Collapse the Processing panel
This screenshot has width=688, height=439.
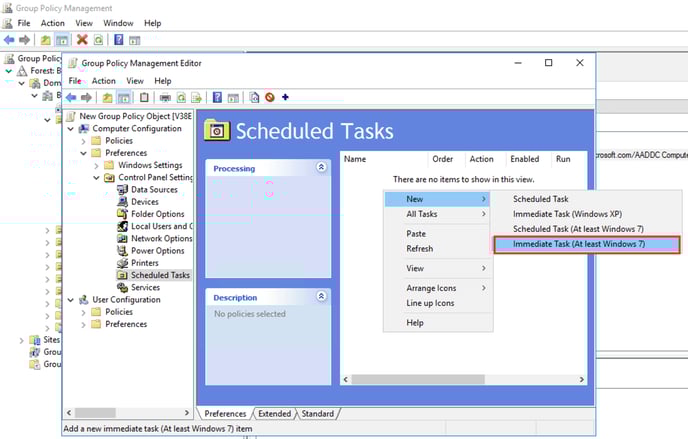pyautogui.click(x=321, y=168)
